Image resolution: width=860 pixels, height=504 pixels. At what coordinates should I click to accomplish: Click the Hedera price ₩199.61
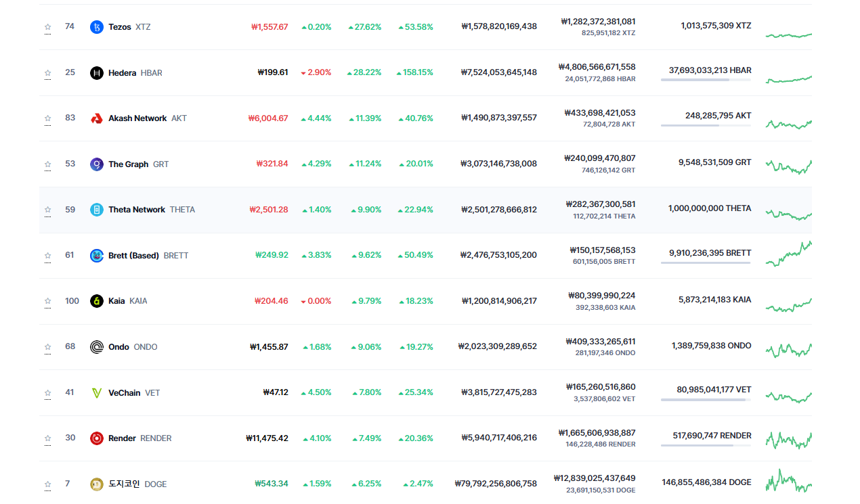pos(273,73)
